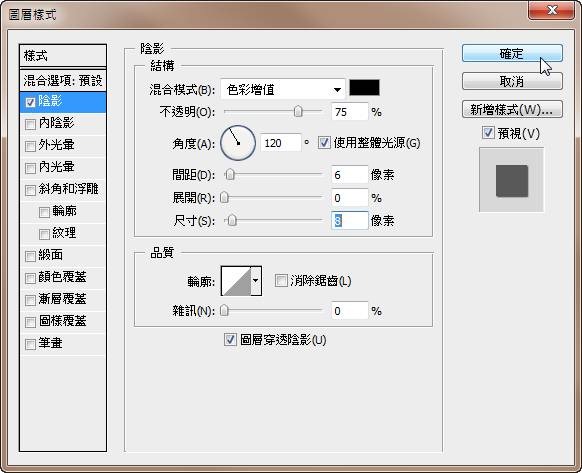Click the 雜訊 value field 0
The width and height of the screenshot is (582, 473).
pos(349,311)
